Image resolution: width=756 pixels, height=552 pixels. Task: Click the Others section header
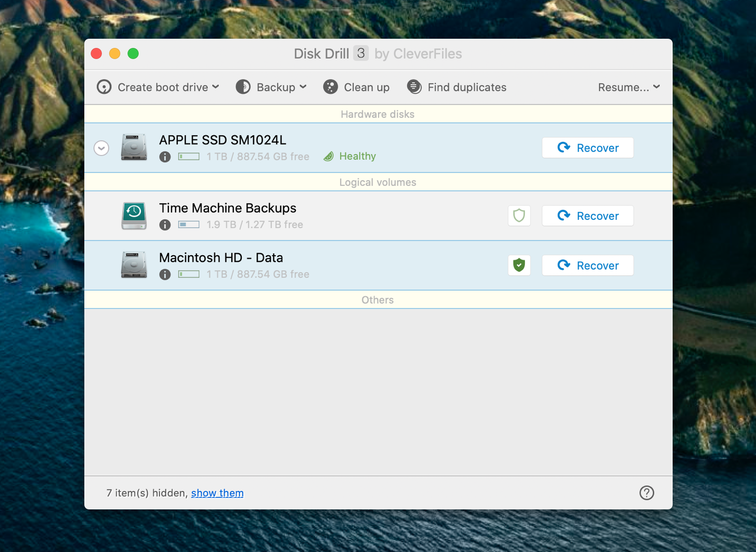coord(378,300)
